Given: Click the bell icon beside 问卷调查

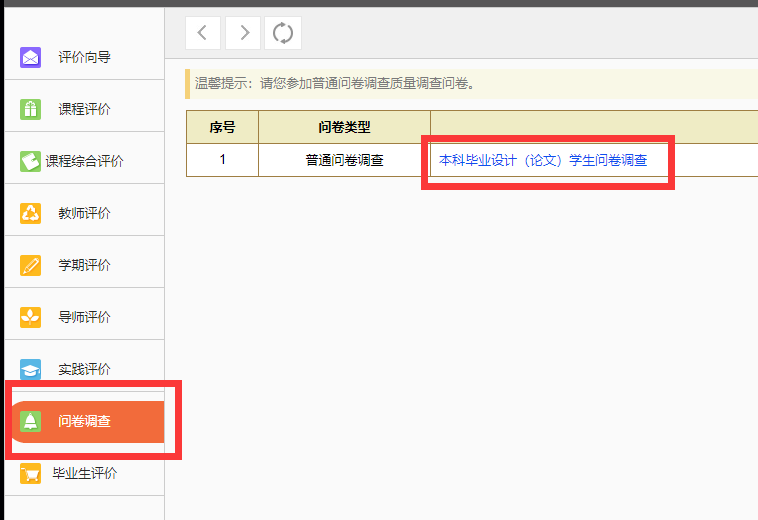Looking at the screenshot, I should pyautogui.click(x=30, y=421).
